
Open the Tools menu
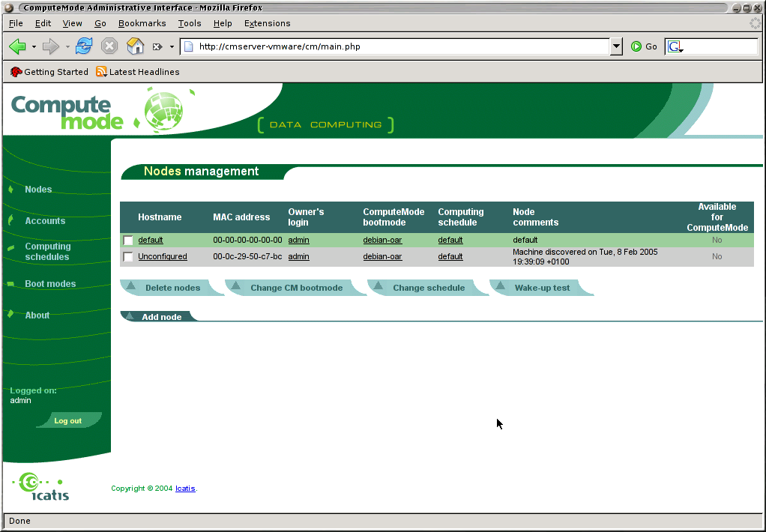click(190, 23)
